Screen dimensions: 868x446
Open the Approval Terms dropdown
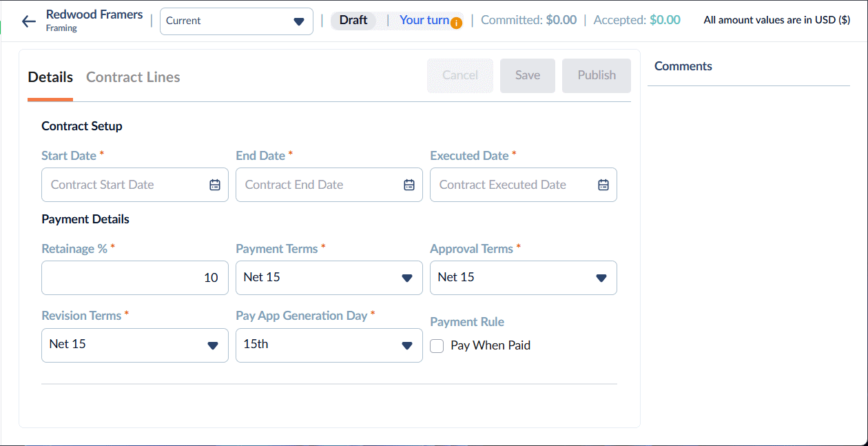(x=524, y=278)
